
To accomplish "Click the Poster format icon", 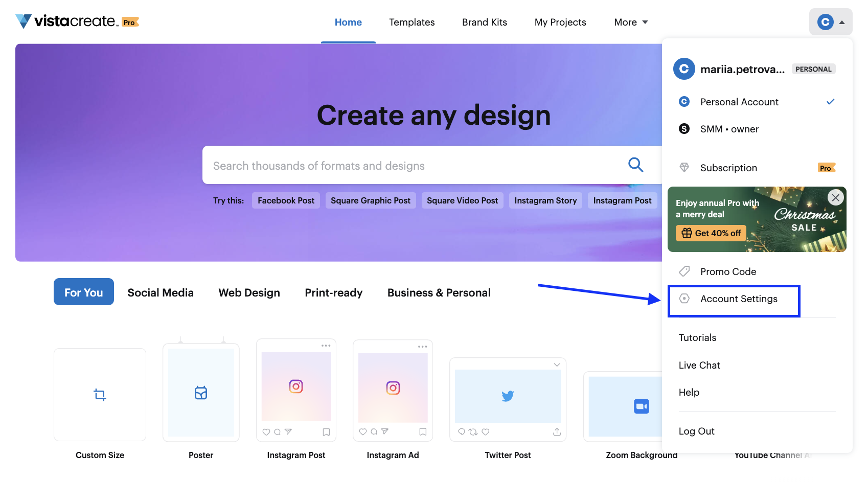I will click(x=201, y=393).
